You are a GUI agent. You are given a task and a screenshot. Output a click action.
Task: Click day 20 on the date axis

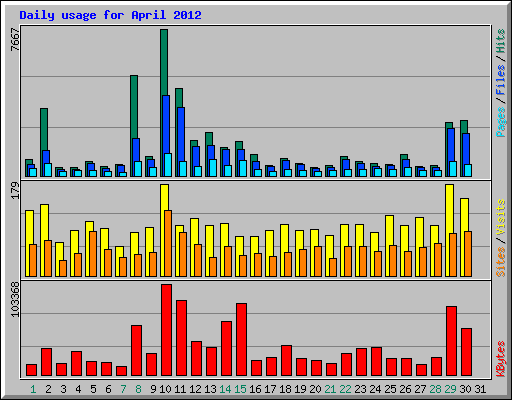[x=315, y=389]
